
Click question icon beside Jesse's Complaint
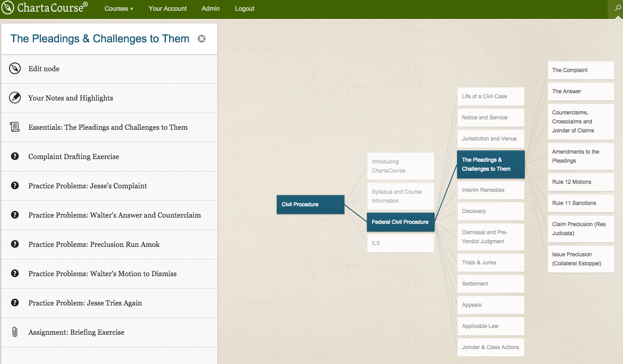pos(15,186)
